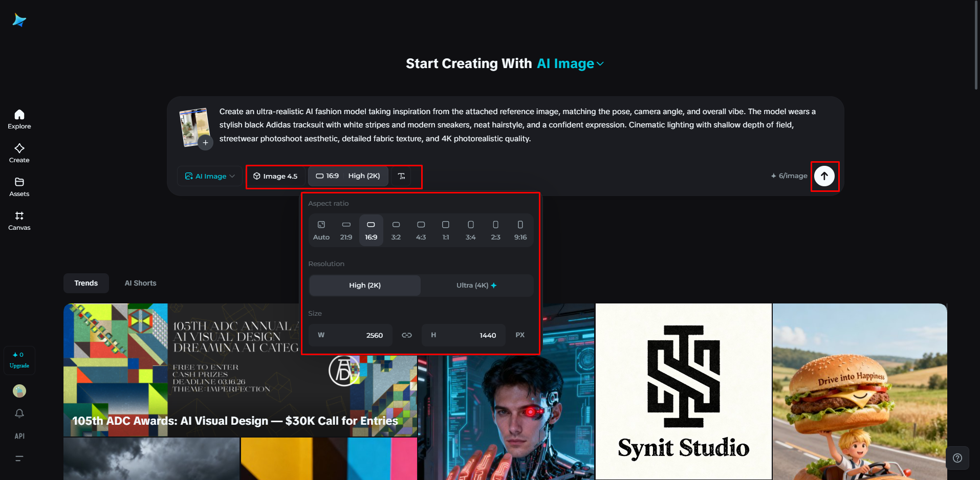Select 9:16 aspect ratio
The image size is (980, 480).
click(520, 230)
